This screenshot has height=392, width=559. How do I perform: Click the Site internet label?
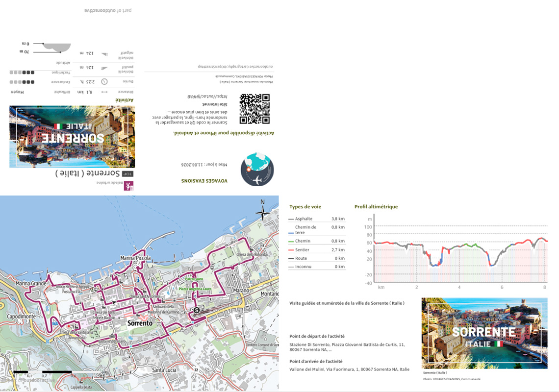215,104
